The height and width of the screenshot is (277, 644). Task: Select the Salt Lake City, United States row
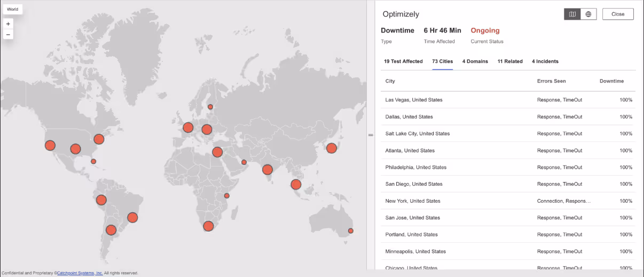click(x=508, y=133)
